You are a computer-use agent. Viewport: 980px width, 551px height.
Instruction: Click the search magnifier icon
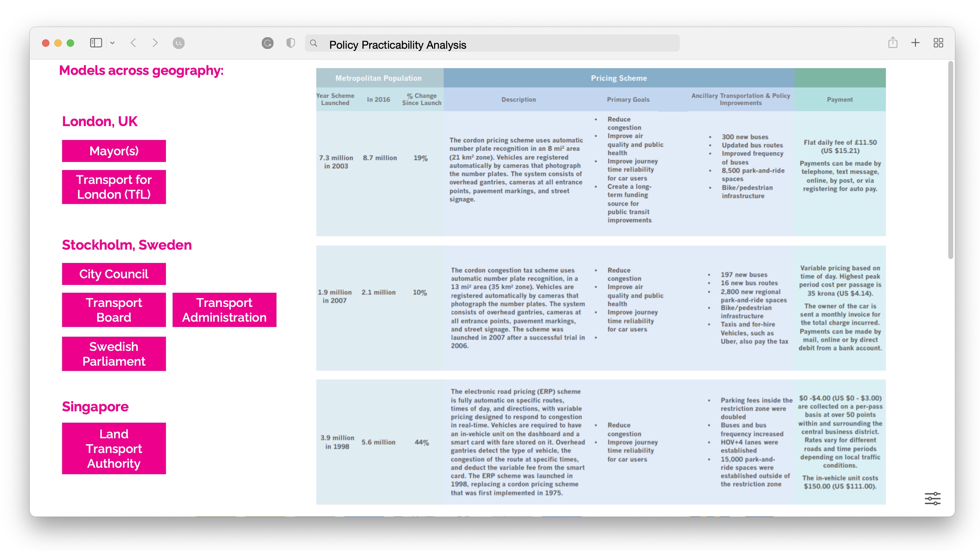tap(313, 43)
